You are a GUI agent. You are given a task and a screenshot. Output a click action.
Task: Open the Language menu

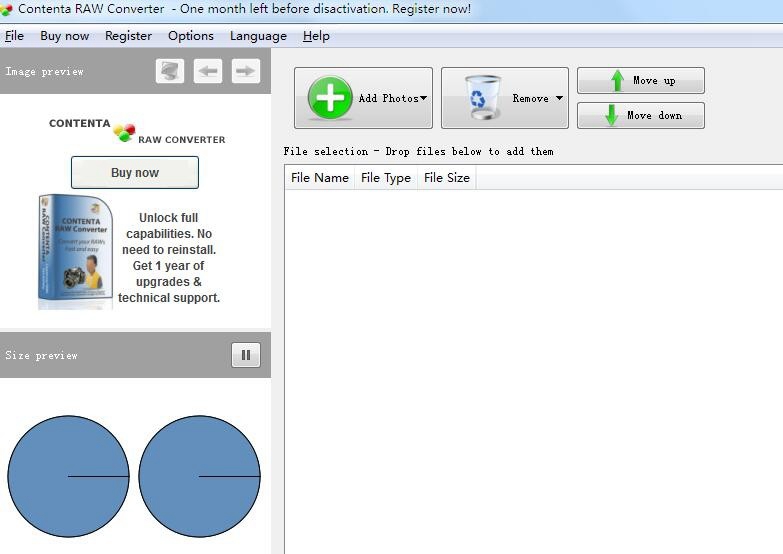258,36
